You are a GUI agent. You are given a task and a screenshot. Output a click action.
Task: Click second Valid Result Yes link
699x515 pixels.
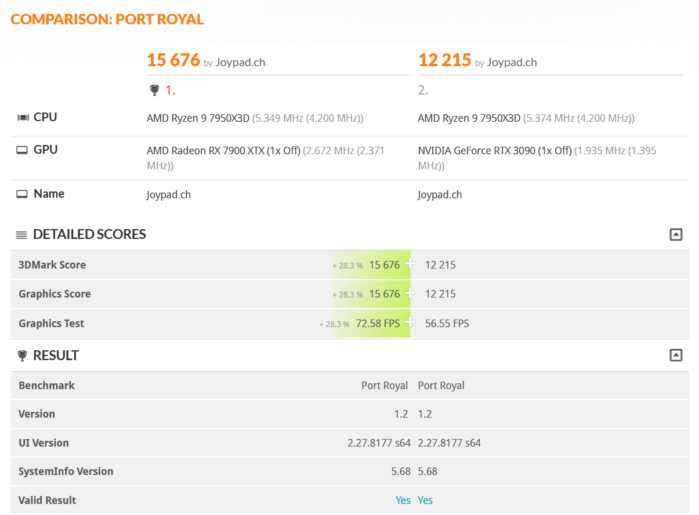click(425, 500)
